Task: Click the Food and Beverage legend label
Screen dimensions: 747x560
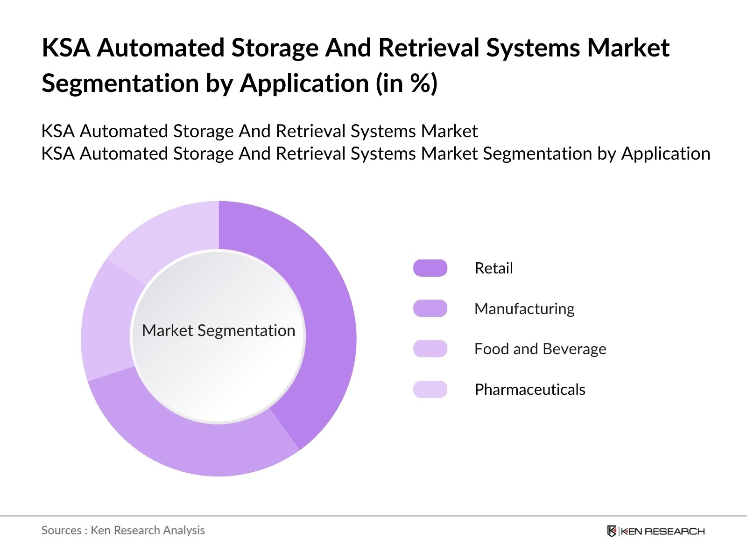Action: click(540, 349)
